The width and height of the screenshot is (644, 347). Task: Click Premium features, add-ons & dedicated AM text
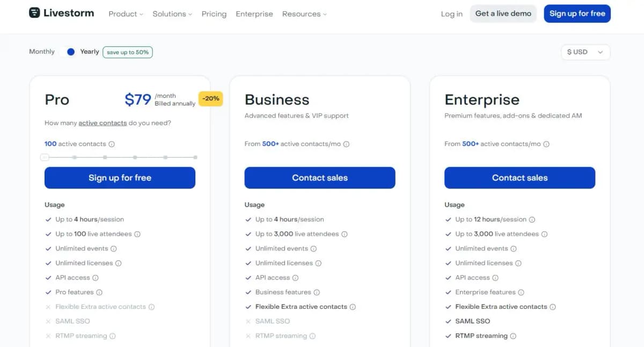pyautogui.click(x=513, y=115)
